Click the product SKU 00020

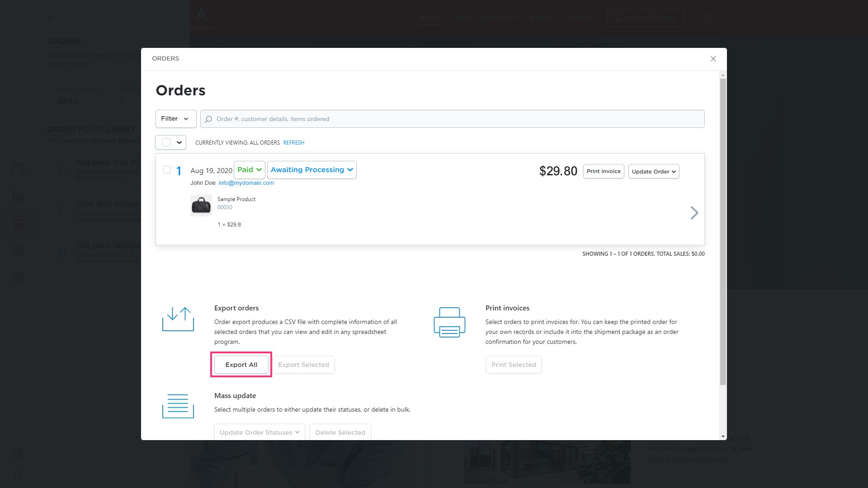[x=225, y=207]
